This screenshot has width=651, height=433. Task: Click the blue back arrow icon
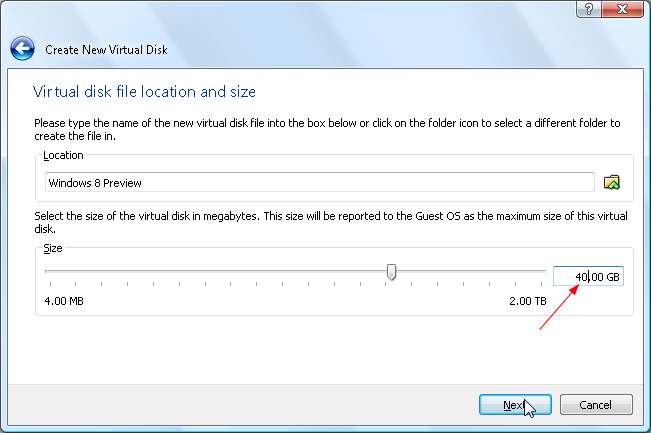point(22,49)
